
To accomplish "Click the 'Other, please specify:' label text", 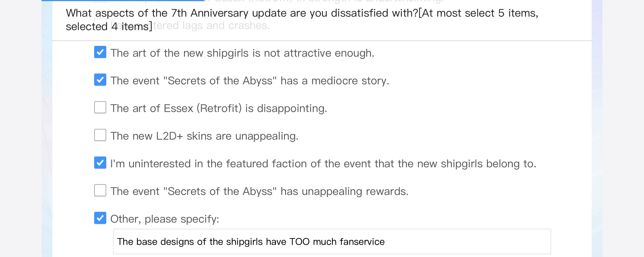I will click(164, 219).
